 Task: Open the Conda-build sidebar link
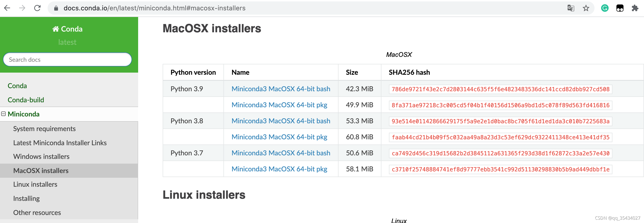26,100
